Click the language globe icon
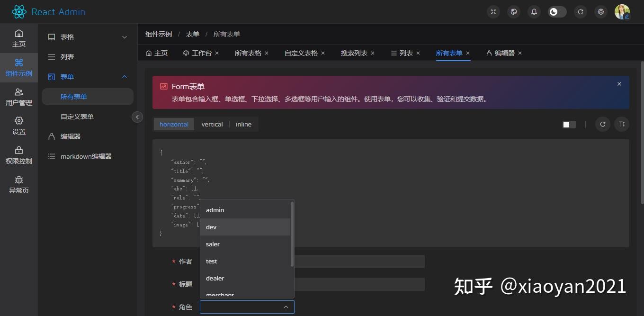644x316 pixels. coord(513,11)
